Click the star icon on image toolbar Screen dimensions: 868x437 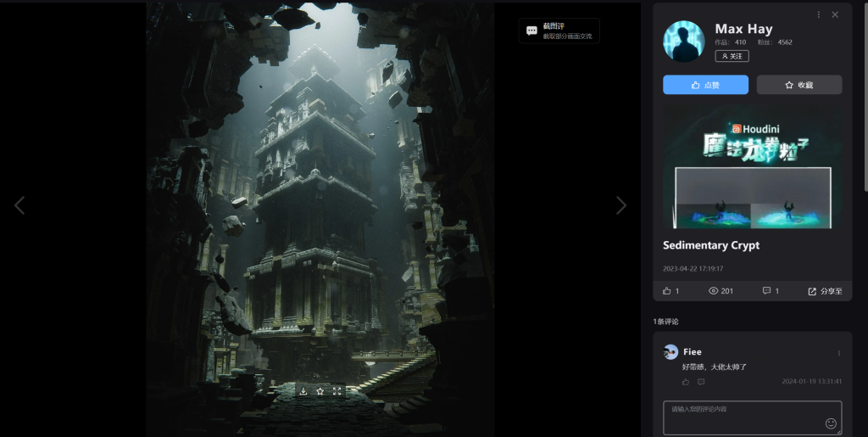tap(320, 391)
